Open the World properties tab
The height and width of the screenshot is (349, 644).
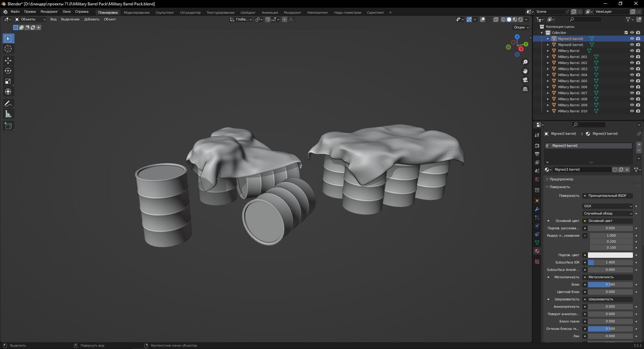pos(537,179)
